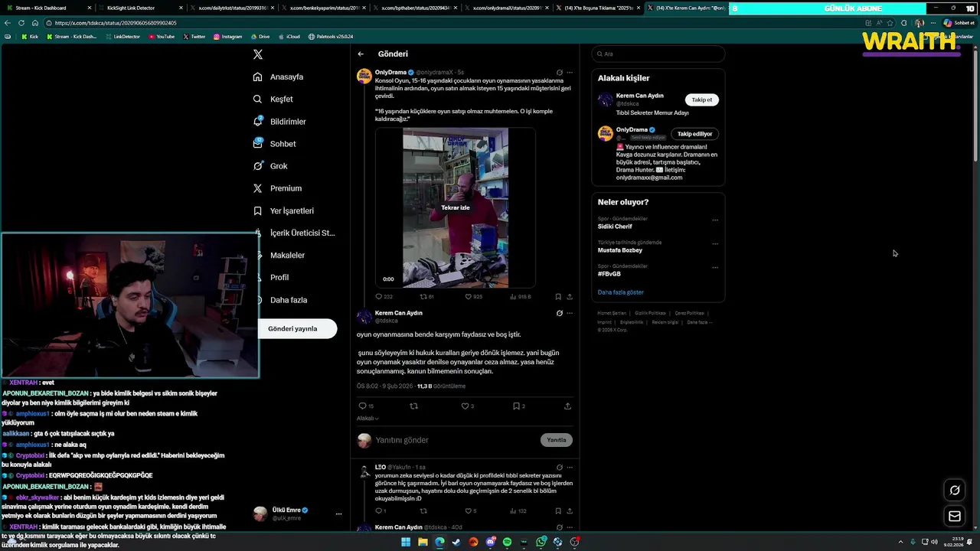This screenshot has width=980, height=551.
Task: Follow Kerem Can Aydın with Takip et
Action: [702, 100]
